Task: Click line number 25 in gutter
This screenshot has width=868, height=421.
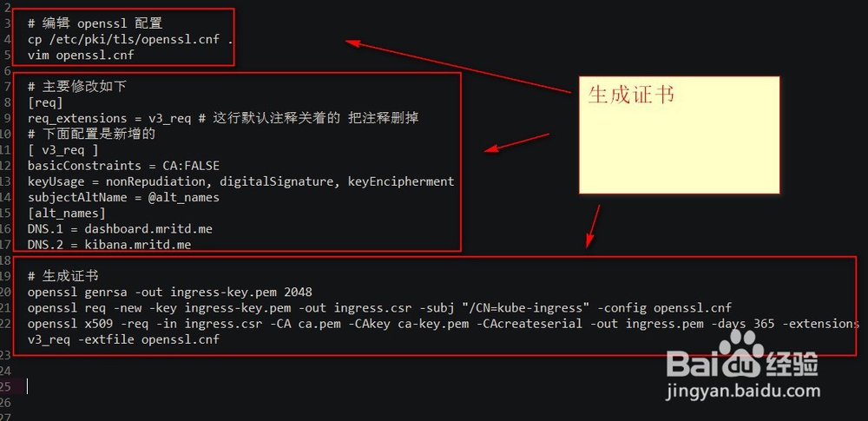Action: point(5,386)
